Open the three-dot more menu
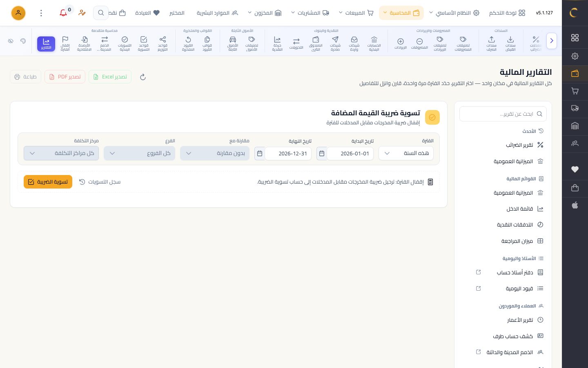 41,13
